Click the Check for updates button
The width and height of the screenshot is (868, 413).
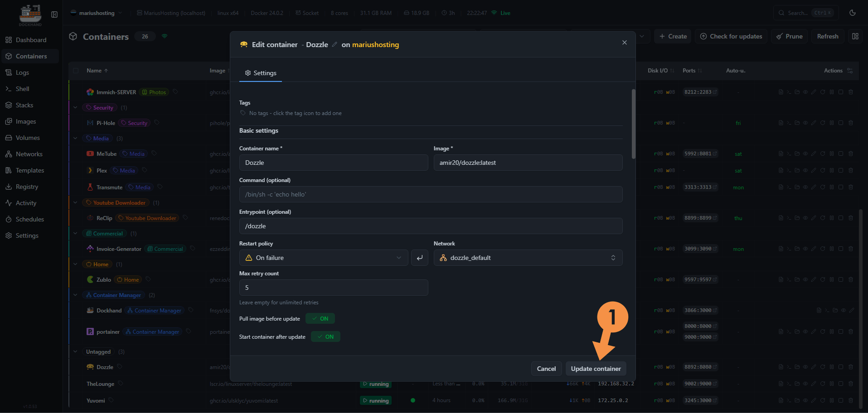pos(731,36)
